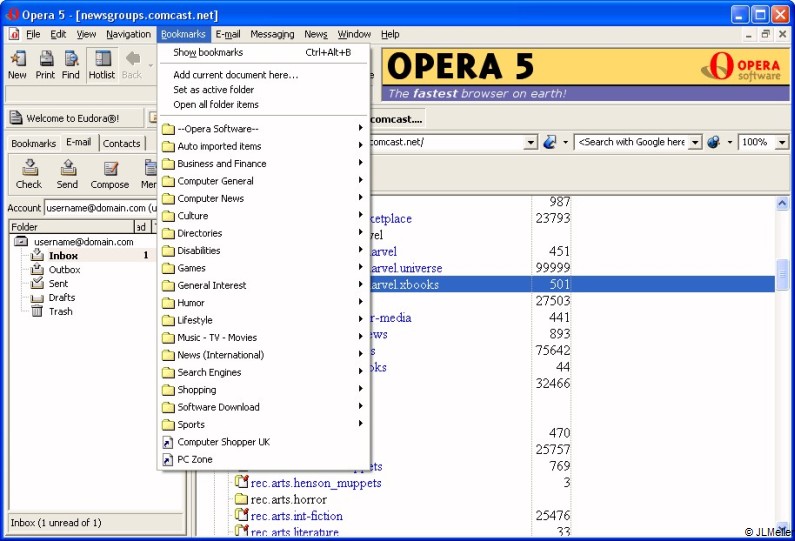
Task: Open dropdown arrow beside go-to-address icon
Action: tap(565, 142)
